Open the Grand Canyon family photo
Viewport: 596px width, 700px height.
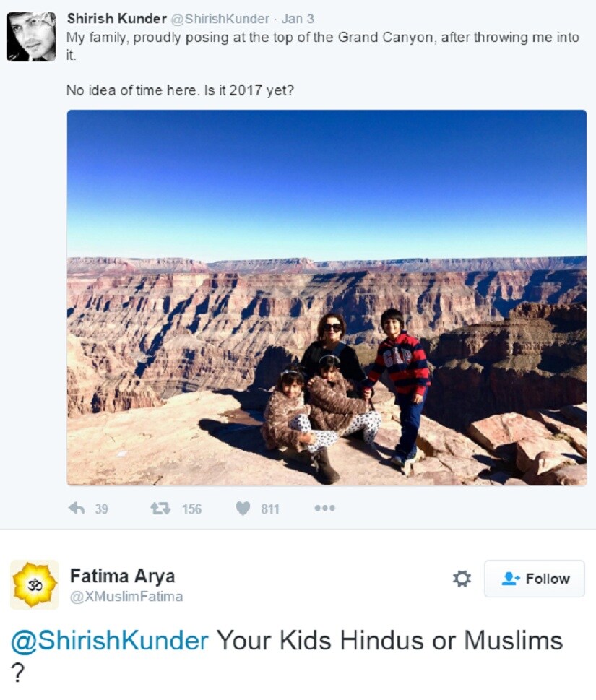click(327, 298)
